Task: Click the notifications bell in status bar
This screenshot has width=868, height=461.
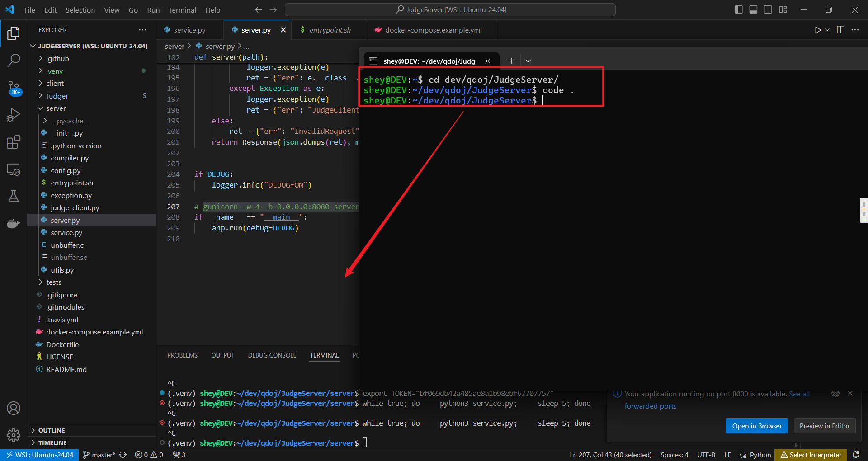Action: click(856, 455)
